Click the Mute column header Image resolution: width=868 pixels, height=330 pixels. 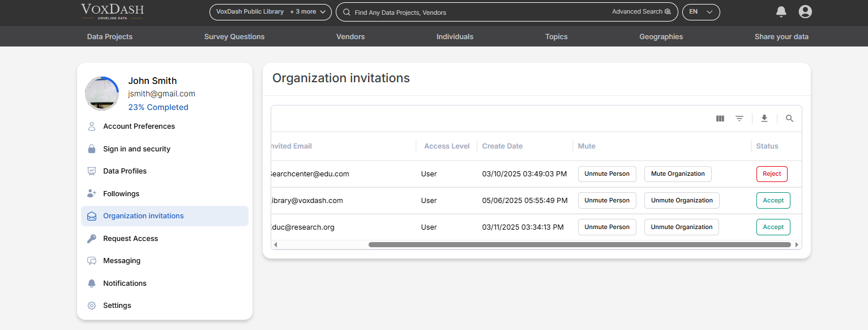click(587, 146)
